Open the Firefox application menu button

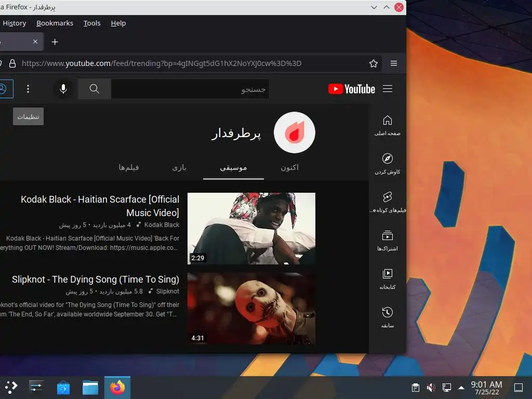[394, 63]
